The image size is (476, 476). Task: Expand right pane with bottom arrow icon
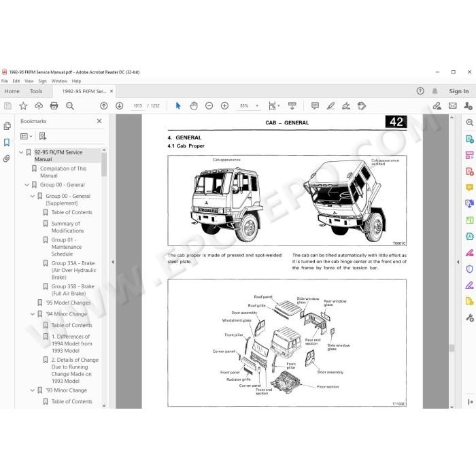pyautogui.click(x=471, y=402)
